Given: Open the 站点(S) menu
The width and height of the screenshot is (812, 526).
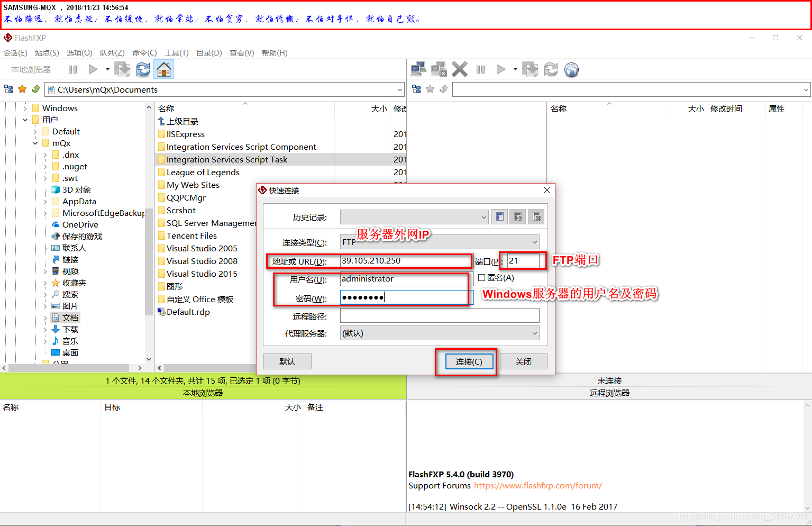Looking at the screenshot, I should pyautogui.click(x=47, y=53).
